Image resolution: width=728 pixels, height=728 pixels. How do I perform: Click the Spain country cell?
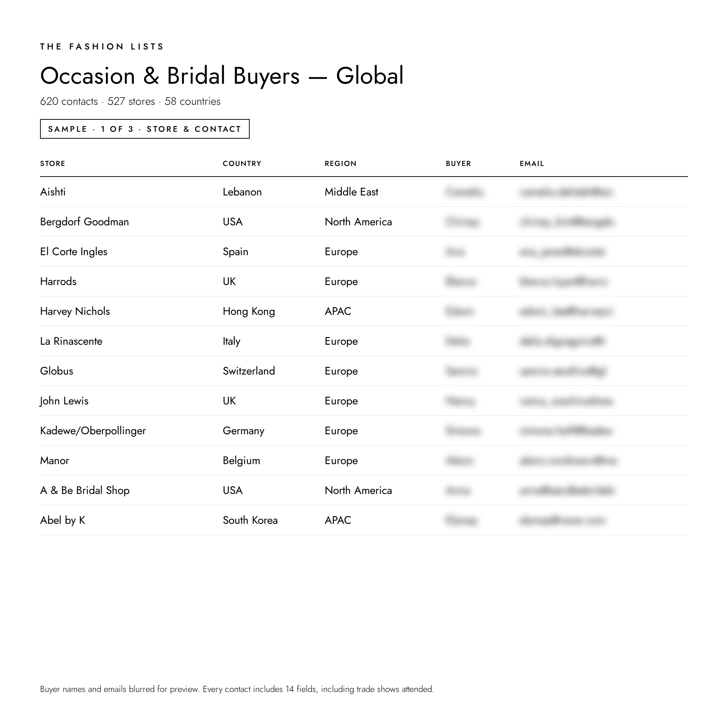[x=236, y=251]
